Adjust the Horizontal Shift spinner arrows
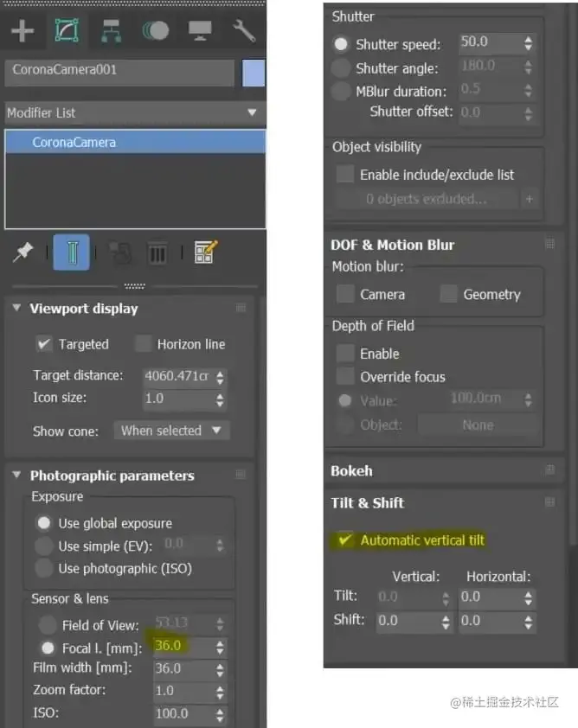Viewport: 578px width, 728px height. (529, 623)
